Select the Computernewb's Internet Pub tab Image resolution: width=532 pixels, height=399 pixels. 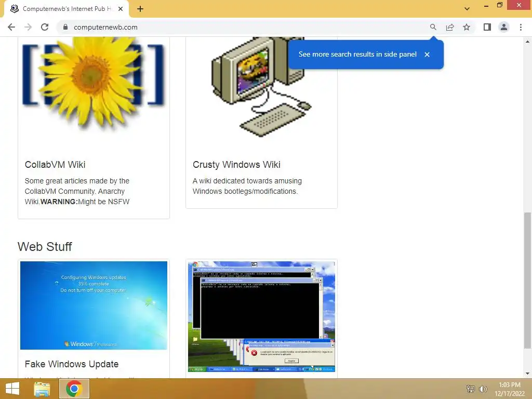click(66, 9)
